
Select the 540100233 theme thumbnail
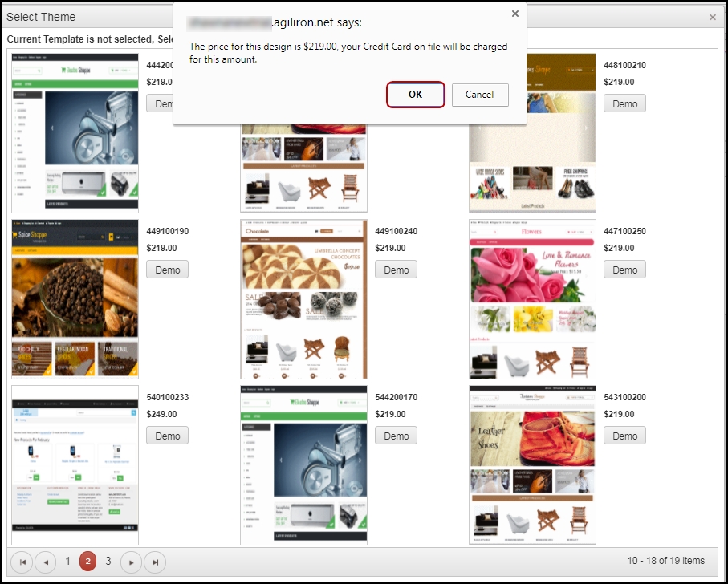75,465
